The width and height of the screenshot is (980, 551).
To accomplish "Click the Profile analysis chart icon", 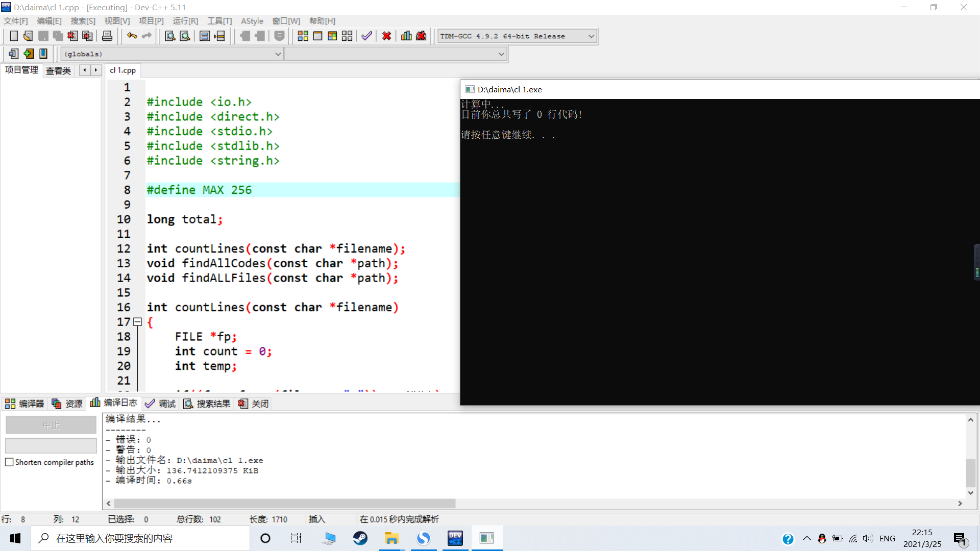I will point(406,36).
